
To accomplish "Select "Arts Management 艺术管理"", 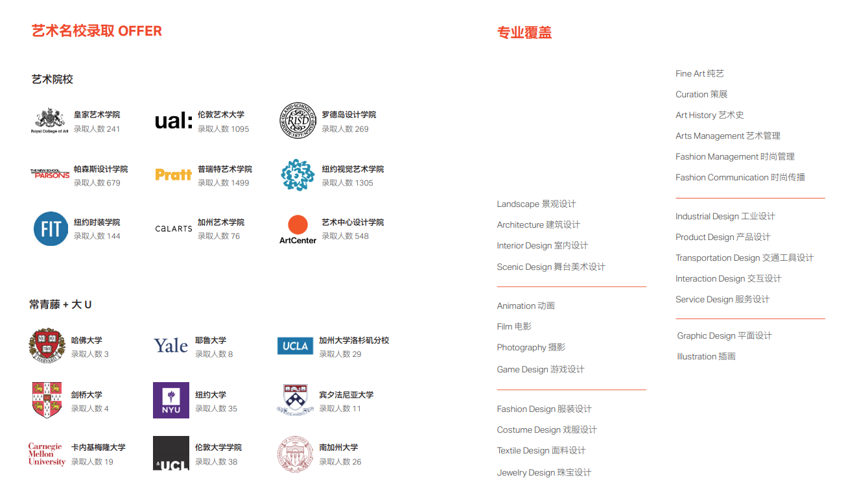I will [x=728, y=136].
